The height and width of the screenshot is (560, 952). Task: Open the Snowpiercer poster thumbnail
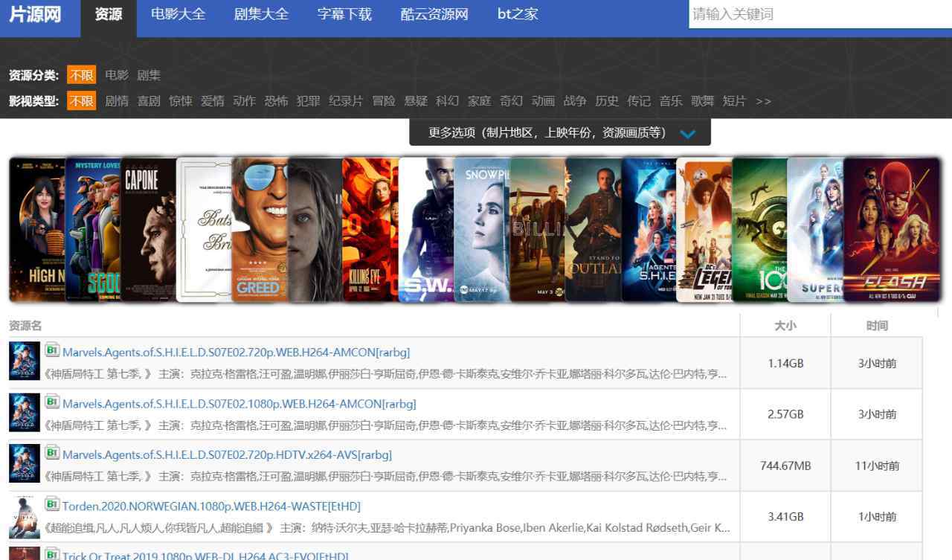pyautogui.click(x=482, y=230)
